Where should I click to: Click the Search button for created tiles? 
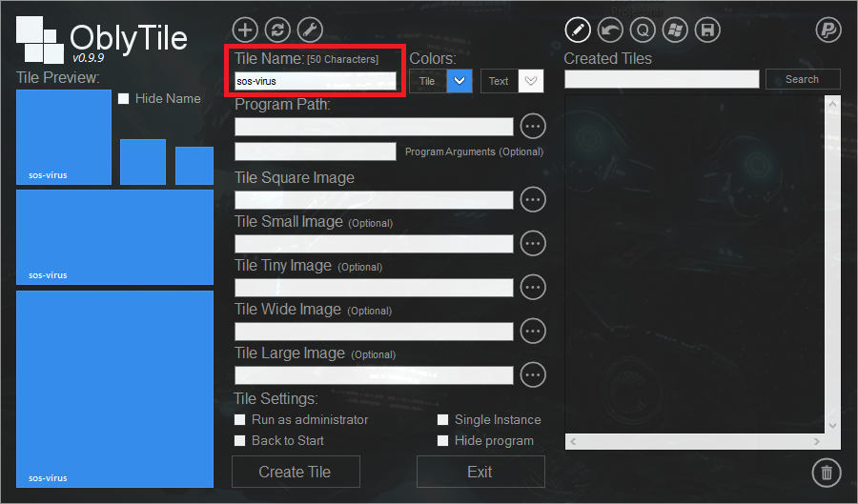(x=802, y=79)
